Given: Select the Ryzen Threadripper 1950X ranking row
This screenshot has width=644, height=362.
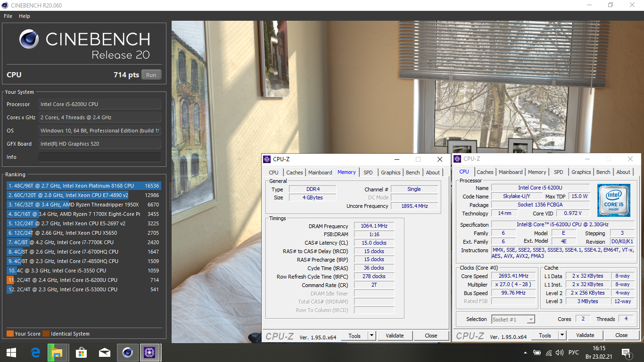Looking at the screenshot, I should [83, 205].
